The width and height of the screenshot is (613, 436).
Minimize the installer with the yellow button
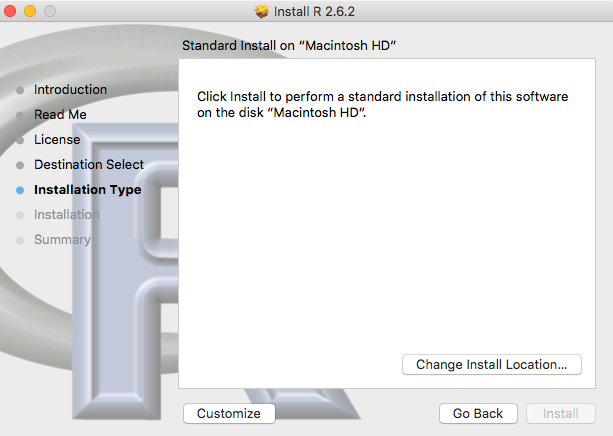coord(30,11)
